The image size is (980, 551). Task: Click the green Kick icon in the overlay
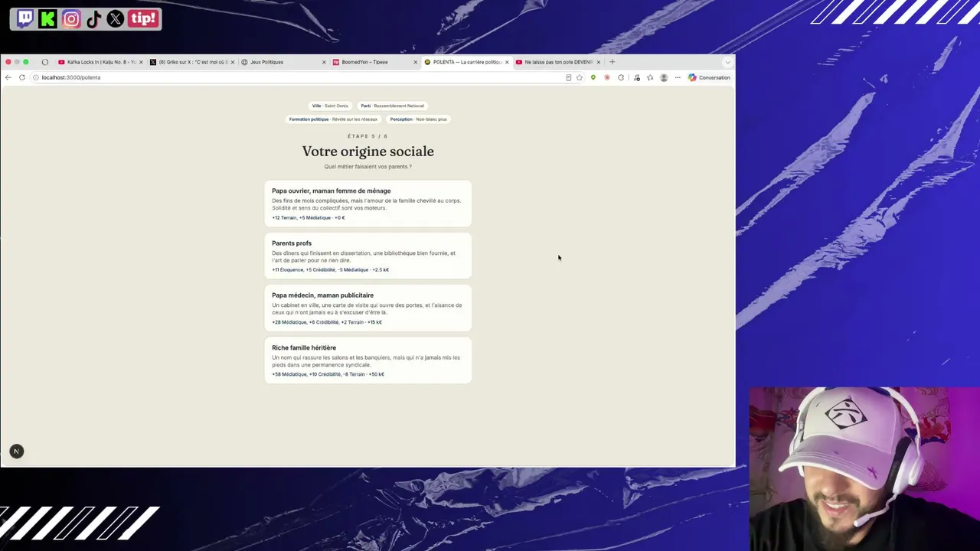47,19
